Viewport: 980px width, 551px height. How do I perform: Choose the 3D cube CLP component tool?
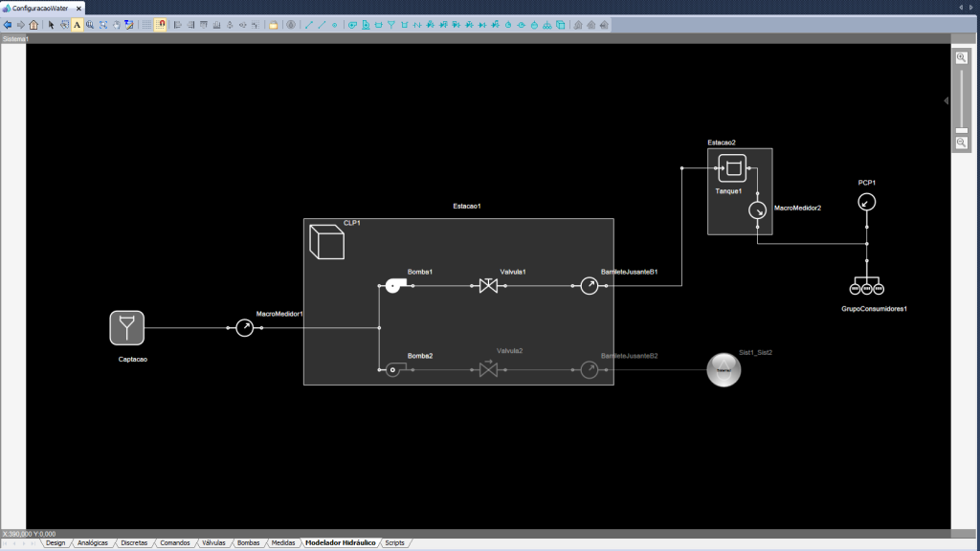click(x=560, y=25)
